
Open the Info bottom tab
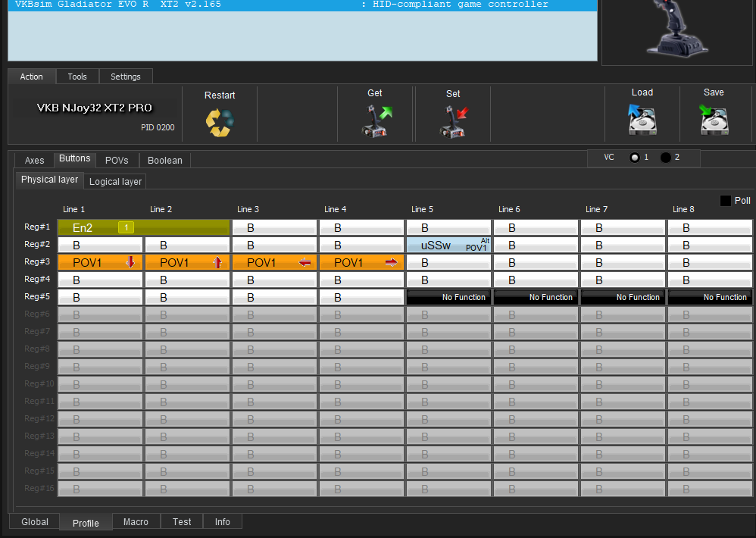tap(222, 521)
